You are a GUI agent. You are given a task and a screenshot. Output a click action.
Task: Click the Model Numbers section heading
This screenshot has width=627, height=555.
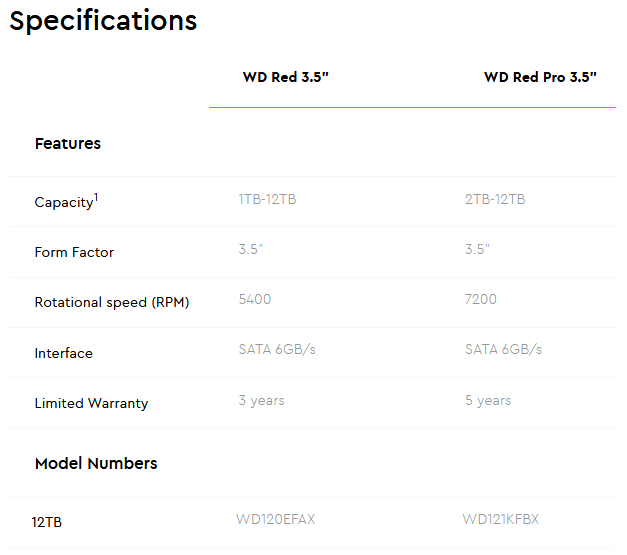96,464
